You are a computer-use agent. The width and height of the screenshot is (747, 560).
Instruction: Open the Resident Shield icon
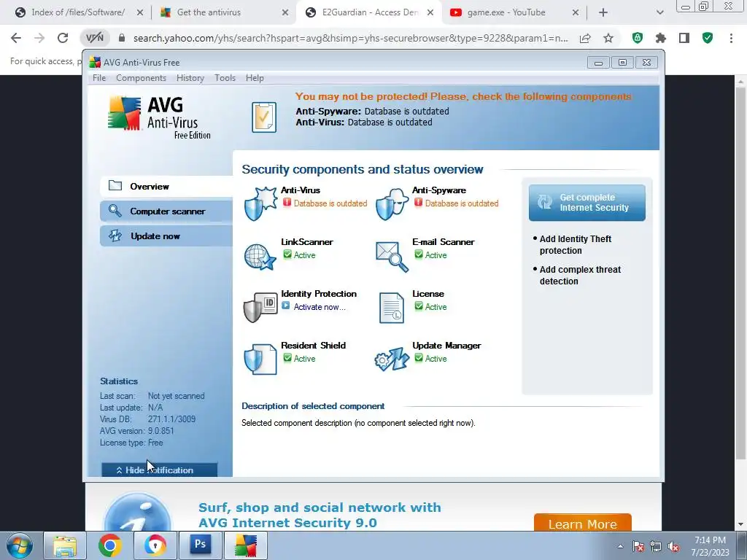point(260,359)
